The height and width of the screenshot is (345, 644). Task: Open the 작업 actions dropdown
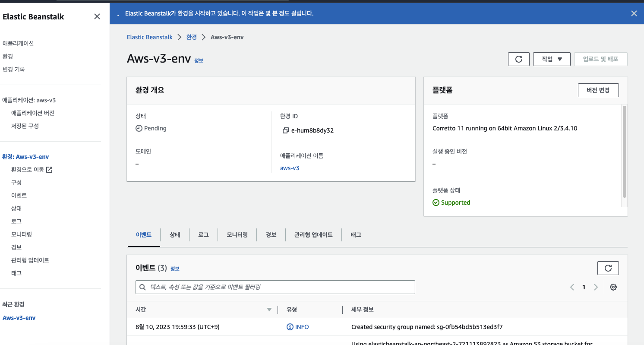[552, 59]
